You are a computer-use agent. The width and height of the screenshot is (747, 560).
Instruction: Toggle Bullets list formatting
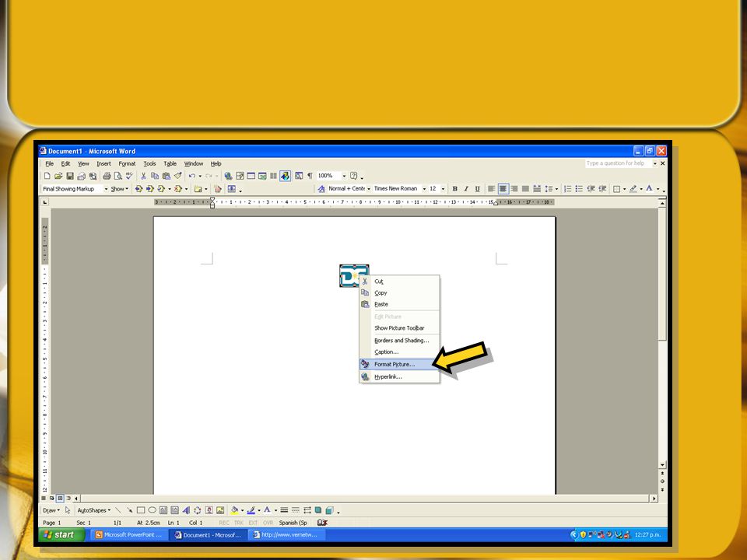tap(579, 189)
